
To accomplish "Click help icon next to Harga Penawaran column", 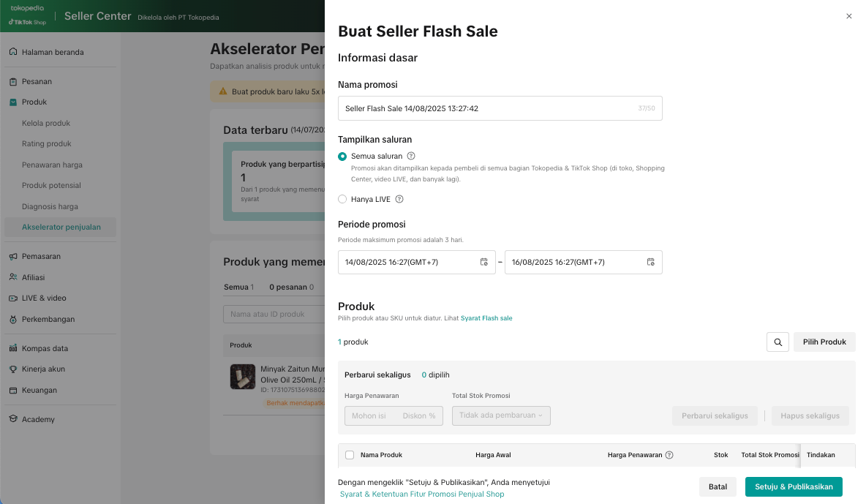I will coord(669,455).
